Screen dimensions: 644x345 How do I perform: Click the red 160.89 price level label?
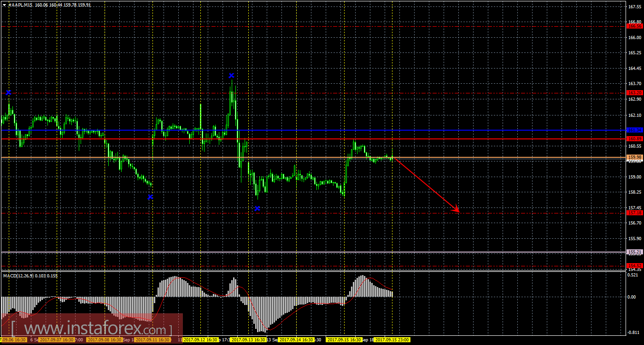click(635, 138)
